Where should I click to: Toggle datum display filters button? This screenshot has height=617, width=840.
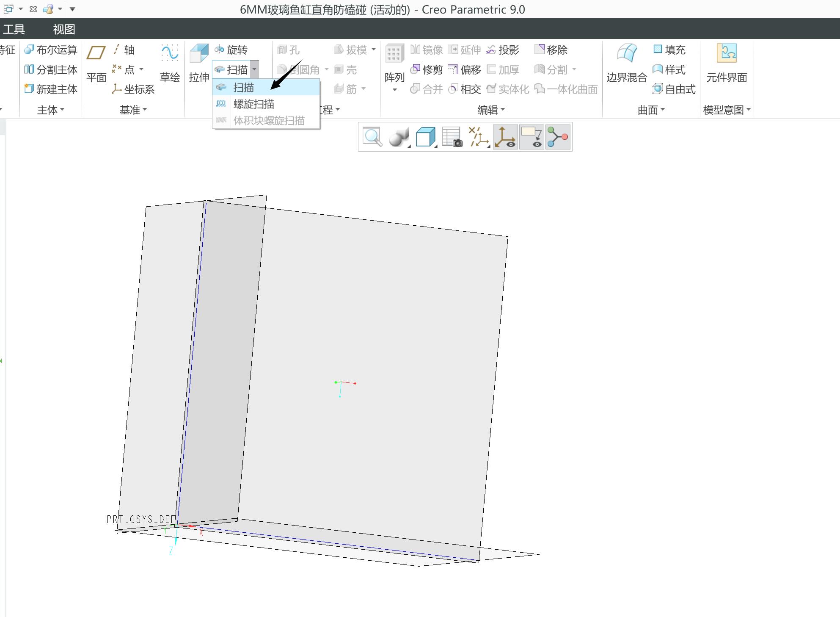(x=479, y=137)
